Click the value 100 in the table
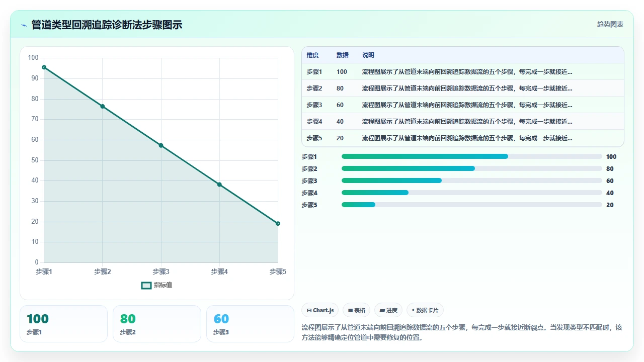The image size is (644, 362). point(342,72)
